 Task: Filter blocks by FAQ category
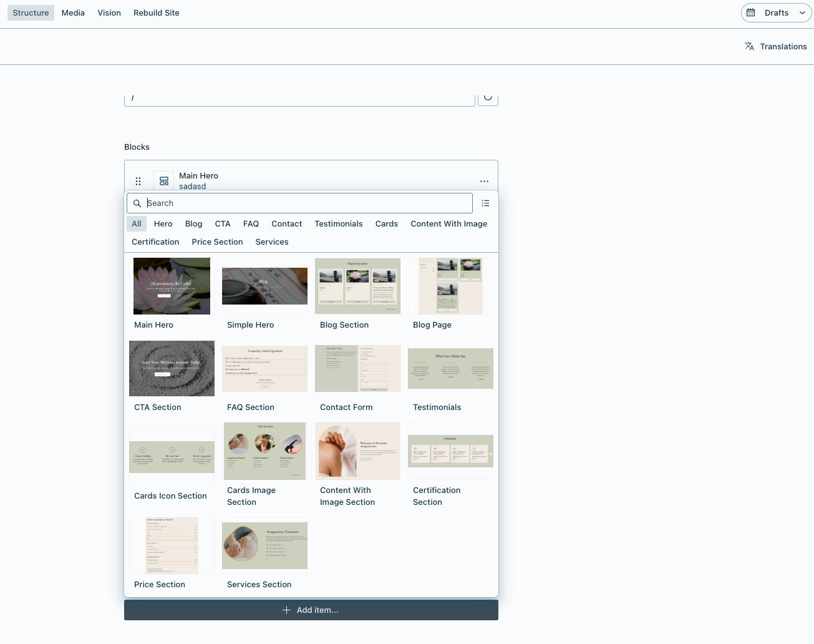tap(251, 224)
